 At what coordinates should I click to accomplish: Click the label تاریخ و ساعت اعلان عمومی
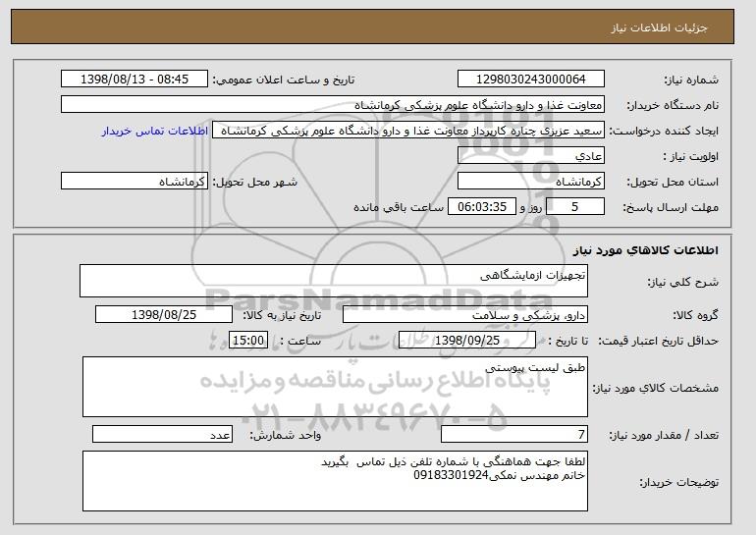(x=284, y=80)
